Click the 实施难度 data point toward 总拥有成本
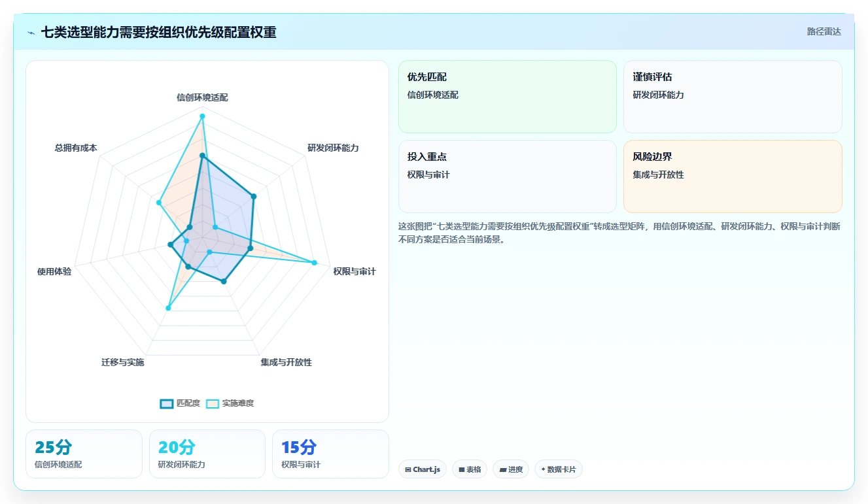 pos(158,203)
